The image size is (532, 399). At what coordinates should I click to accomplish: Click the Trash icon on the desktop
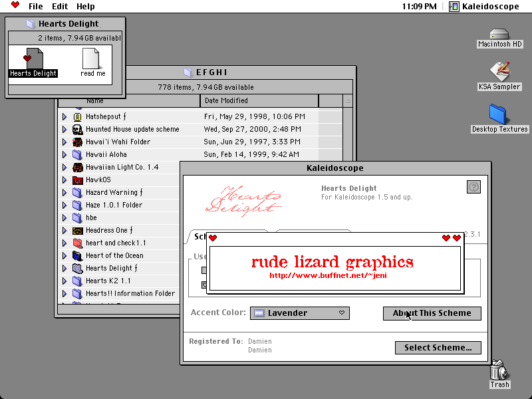tap(499, 370)
